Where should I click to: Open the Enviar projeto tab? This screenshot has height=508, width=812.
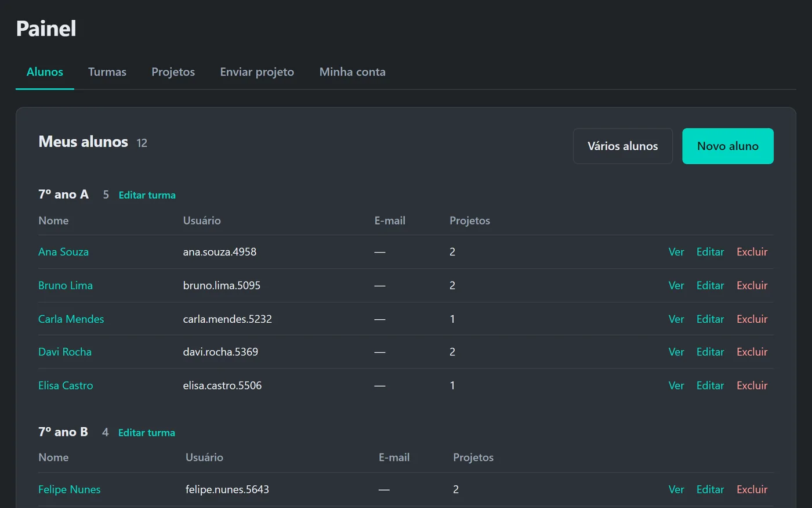coord(257,72)
